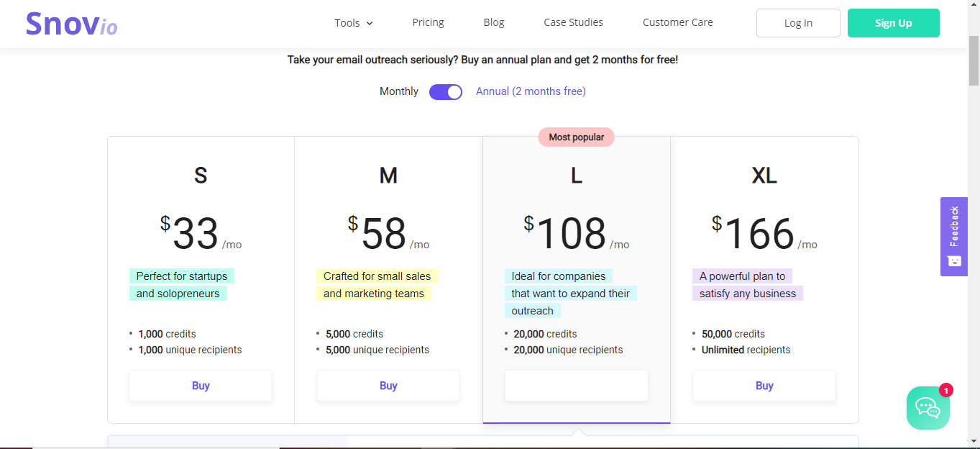The height and width of the screenshot is (449, 980).
Task: Click "1,000 credits" text
Action: 167,334
